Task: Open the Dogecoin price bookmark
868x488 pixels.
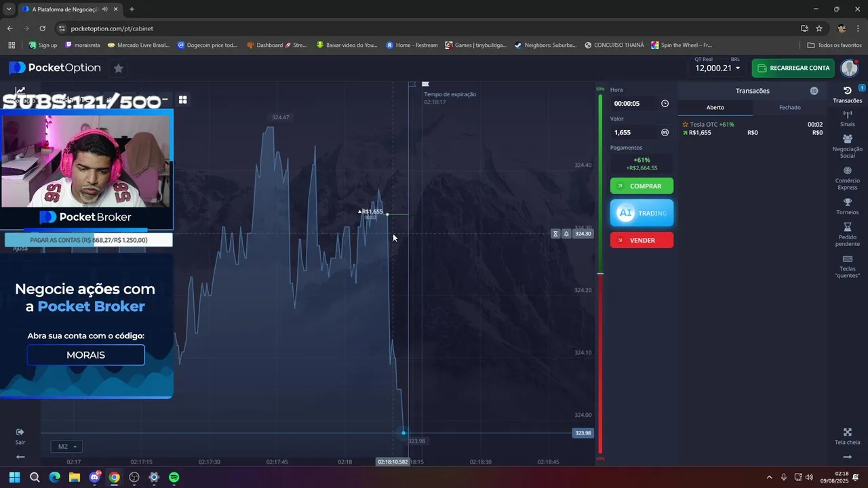Action: pyautogui.click(x=208, y=45)
